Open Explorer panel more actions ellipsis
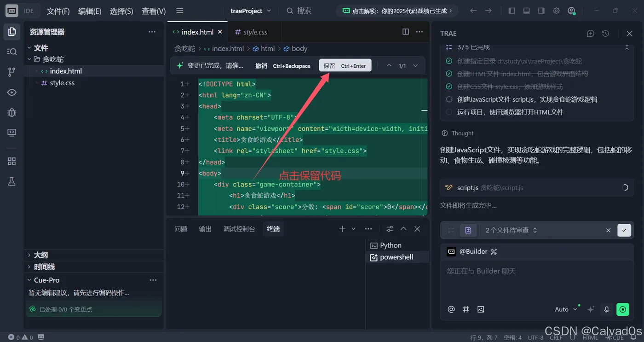The height and width of the screenshot is (342, 644). pyautogui.click(x=152, y=32)
